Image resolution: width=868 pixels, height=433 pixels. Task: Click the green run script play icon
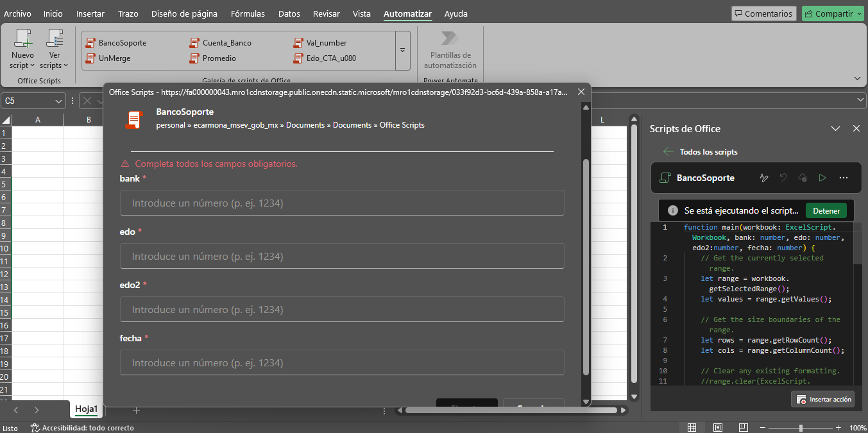[x=822, y=178]
